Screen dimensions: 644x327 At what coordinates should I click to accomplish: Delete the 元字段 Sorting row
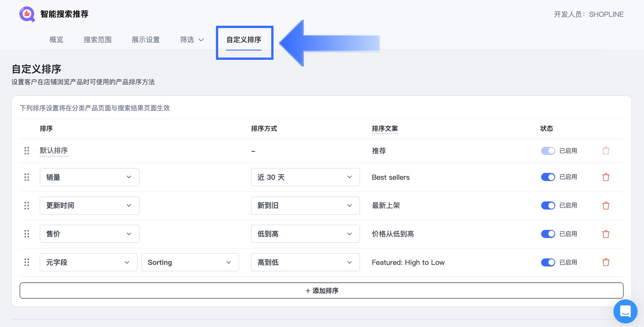click(606, 262)
